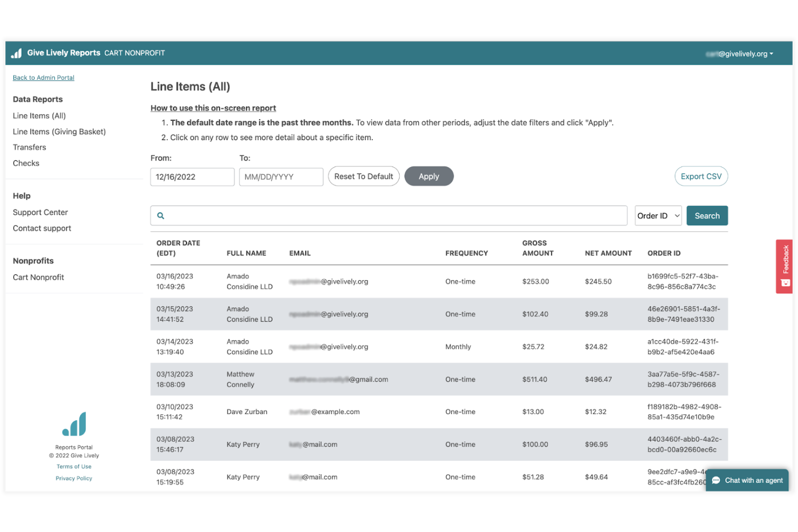Follow the Back to Admin Portal link

[x=44, y=78]
